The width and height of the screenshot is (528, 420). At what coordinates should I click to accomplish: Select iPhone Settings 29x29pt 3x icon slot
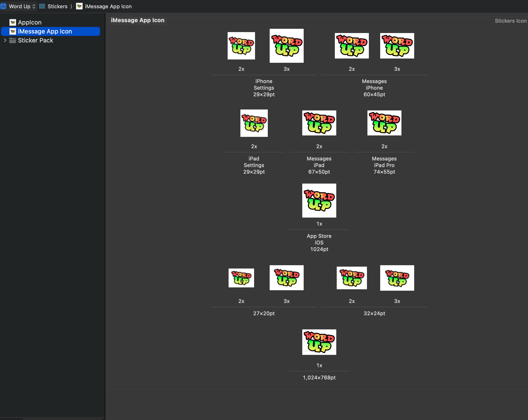pos(286,46)
